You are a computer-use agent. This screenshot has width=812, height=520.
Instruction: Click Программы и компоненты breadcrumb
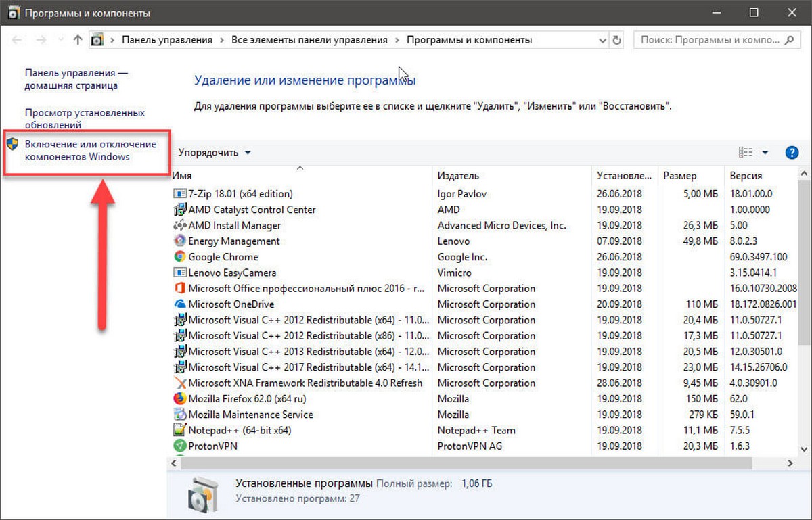click(469, 40)
